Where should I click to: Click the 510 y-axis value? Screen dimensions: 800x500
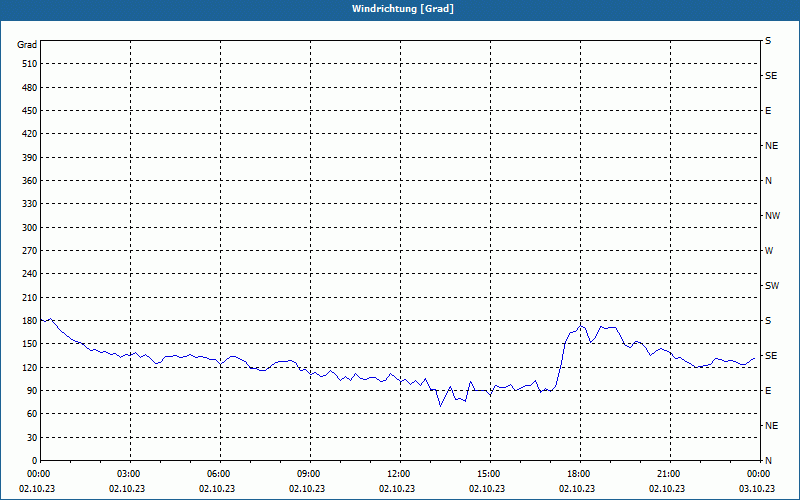[x=30, y=64]
